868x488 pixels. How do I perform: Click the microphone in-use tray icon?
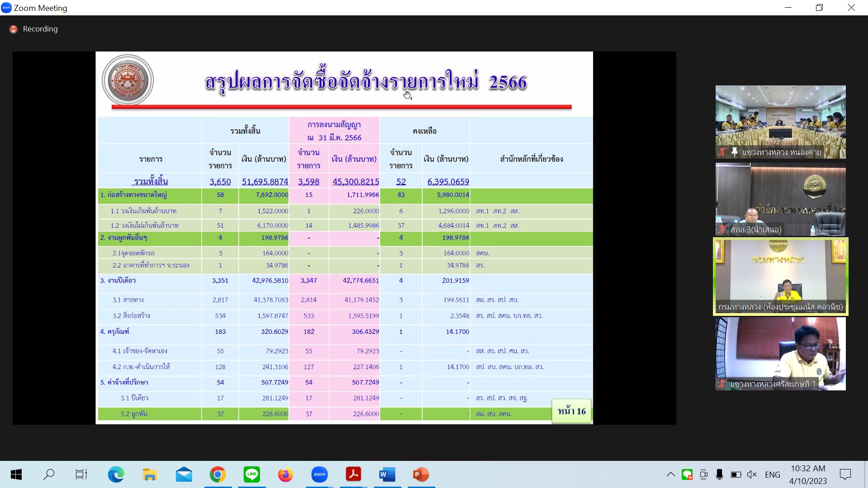tap(719, 474)
